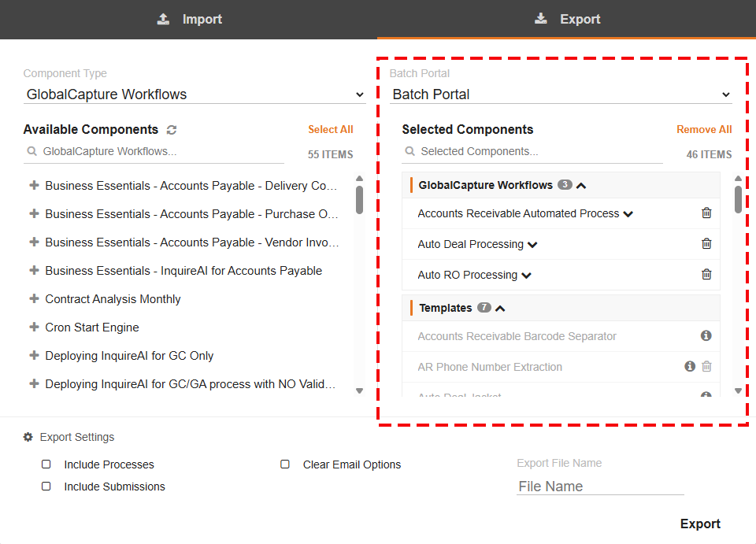Add Accounts Payable - Vendor Invo… via plus icon
This screenshot has width=756, height=544.
coord(34,242)
